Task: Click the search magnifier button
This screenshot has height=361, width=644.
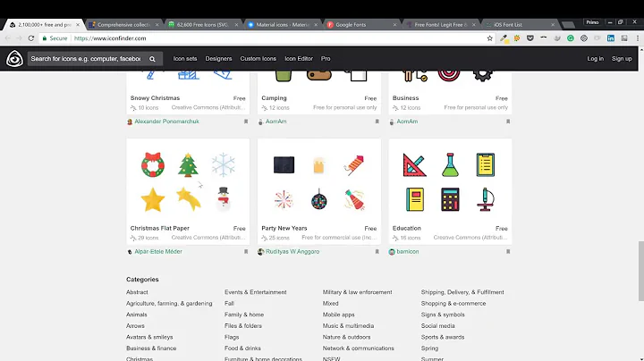Action: click(152, 59)
